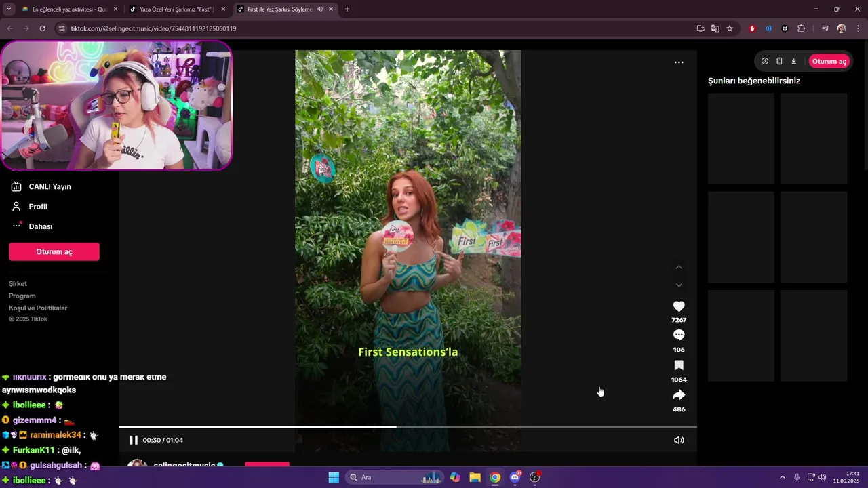Open the blue sound waves extension
Screen dimensions: 868x488
pyautogui.click(x=768, y=28)
